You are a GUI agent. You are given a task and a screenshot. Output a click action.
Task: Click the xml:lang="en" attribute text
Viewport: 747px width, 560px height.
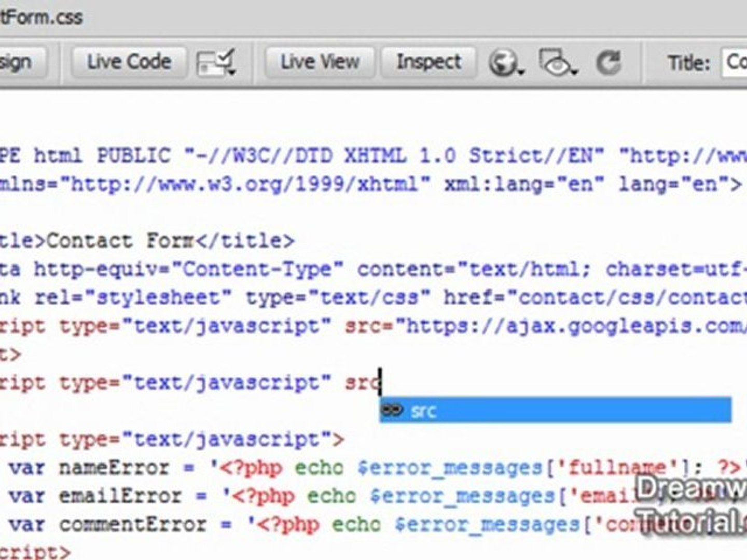524,184
